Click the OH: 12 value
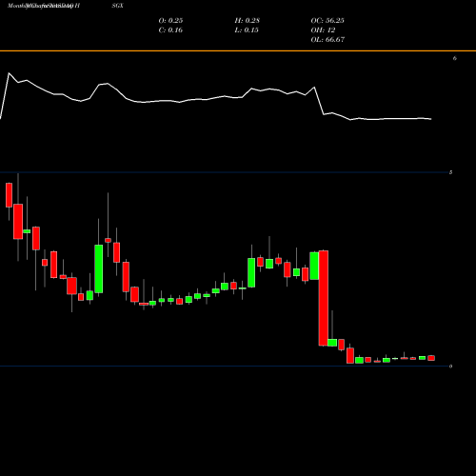Image resolution: width=476 pixels, height=476 pixels. pyautogui.click(x=323, y=30)
